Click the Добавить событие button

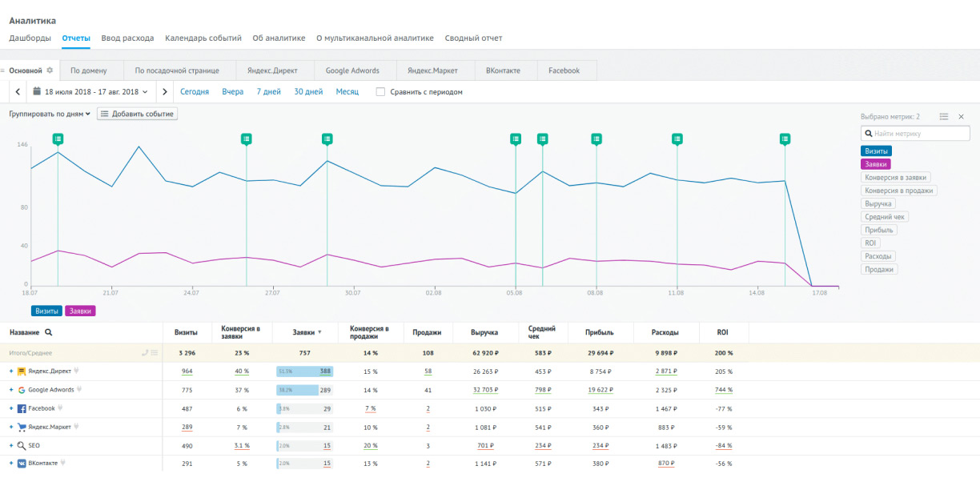[x=137, y=114]
